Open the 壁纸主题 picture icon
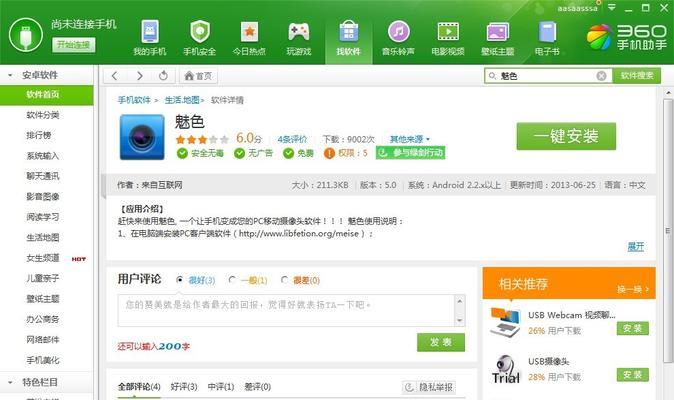 click(x=498, y=32)
